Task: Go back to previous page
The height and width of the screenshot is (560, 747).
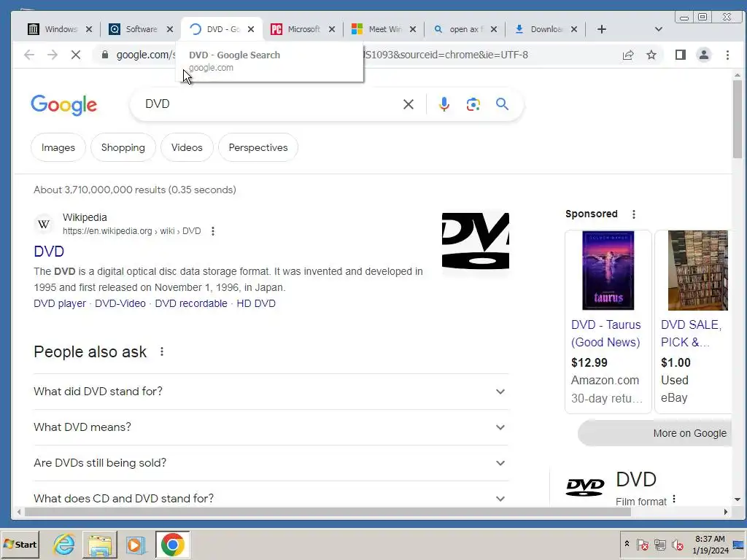Action: [x=29, y=55]
